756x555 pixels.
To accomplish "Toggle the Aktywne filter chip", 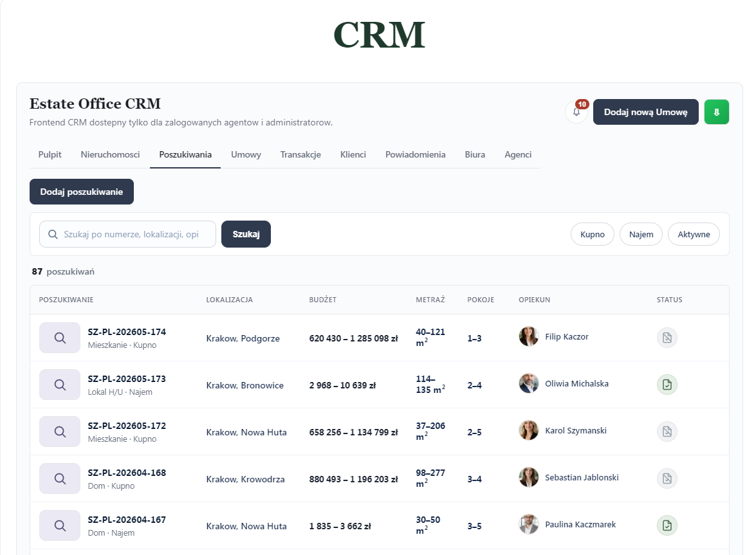I will (x=694, y=234).
